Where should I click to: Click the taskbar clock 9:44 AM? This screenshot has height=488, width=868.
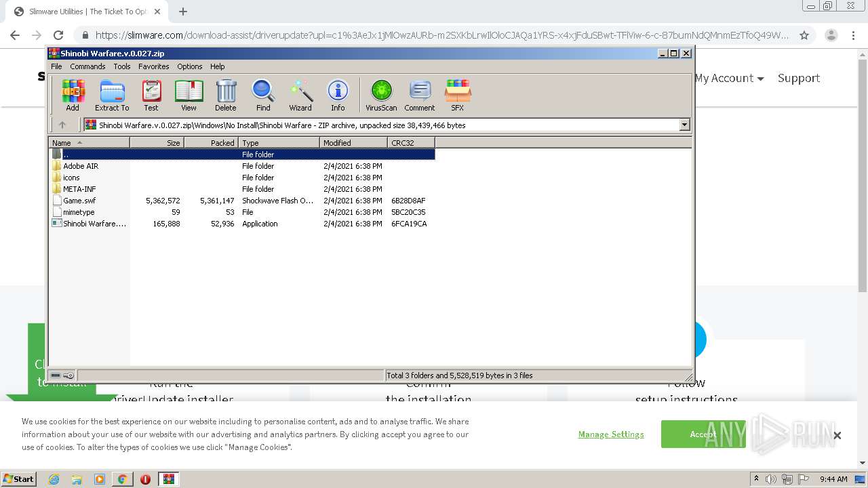pyautogui.click(x=833, y=479)
